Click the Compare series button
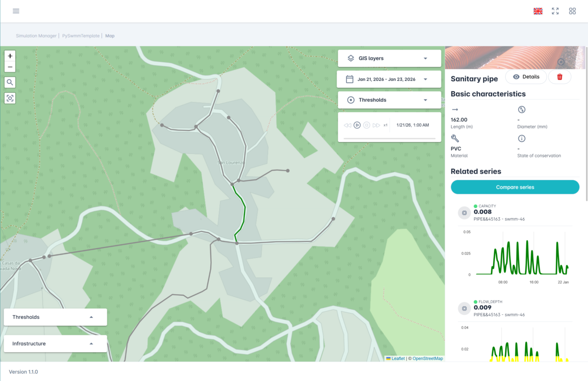 [x=515, y=187]
